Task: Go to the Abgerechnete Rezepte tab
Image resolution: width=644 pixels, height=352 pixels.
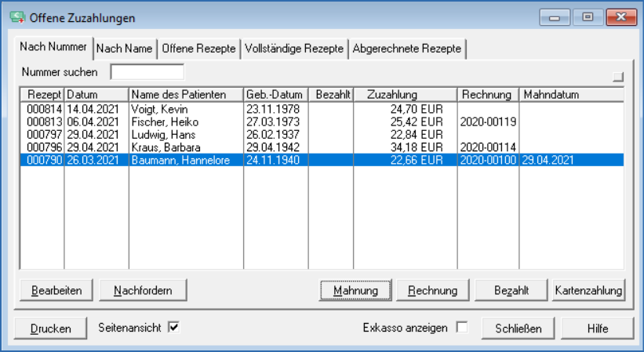Action: coord(407,49)
